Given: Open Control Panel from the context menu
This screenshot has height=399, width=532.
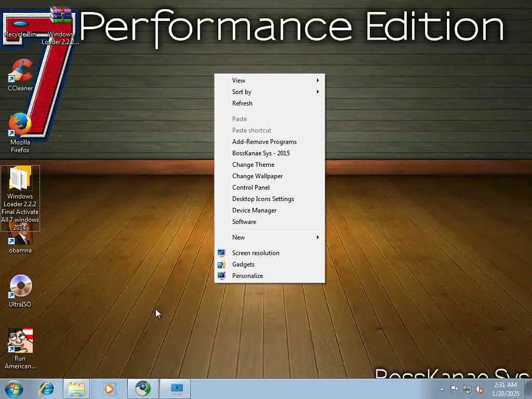Looking at the screenshot, I should point(270,187).
